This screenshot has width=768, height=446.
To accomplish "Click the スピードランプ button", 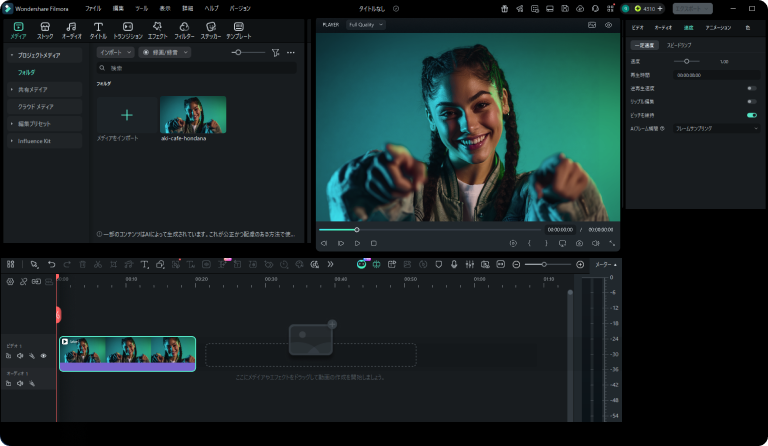I will point(680,45).
